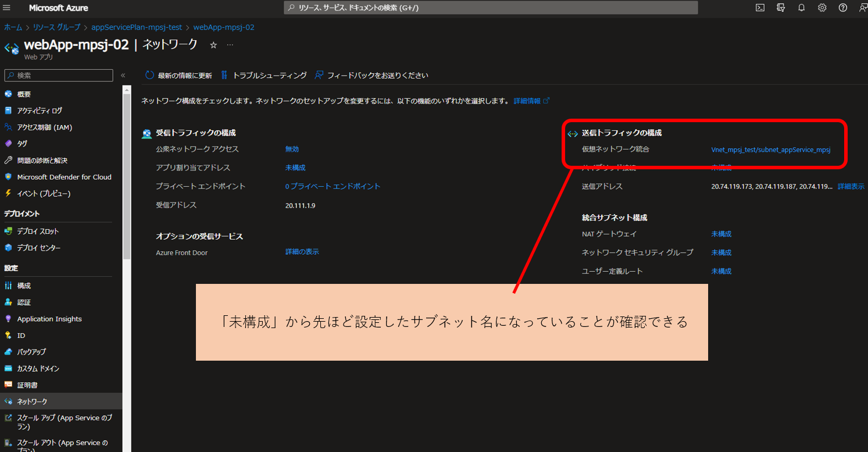
Task: Open directory and subscription filter icon
Action: click(x=781, y=8)
